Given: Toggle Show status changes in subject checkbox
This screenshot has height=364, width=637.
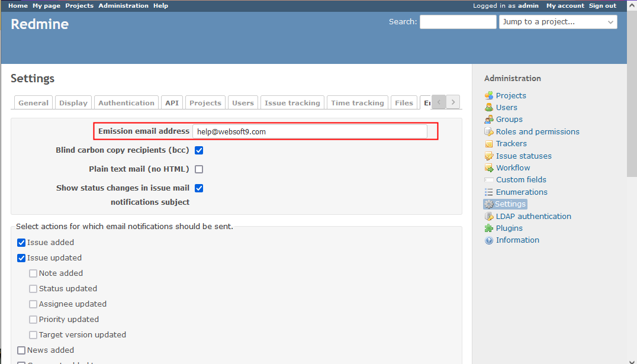Looking at the screenshot, I should [199, 188].
